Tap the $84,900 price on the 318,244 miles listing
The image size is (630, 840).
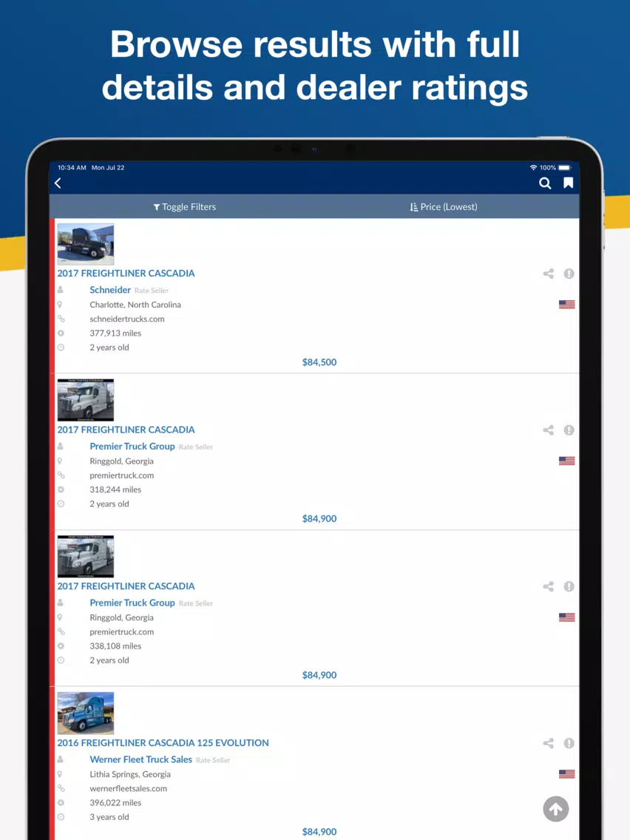319,518
